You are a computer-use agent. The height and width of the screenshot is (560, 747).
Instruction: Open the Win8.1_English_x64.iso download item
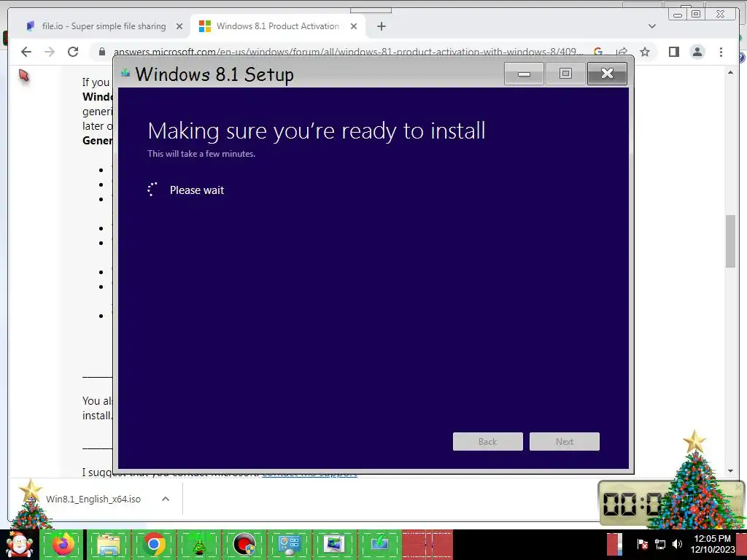[93, 499]
